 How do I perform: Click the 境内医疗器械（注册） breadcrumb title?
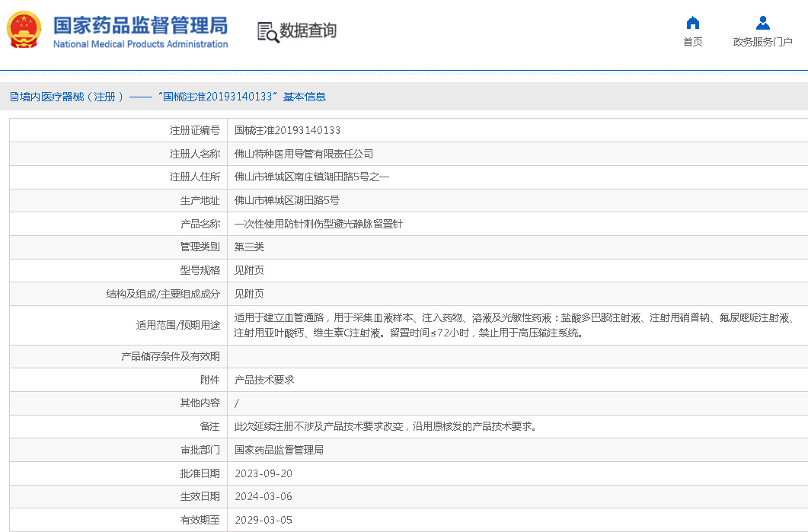coord(71,97)
